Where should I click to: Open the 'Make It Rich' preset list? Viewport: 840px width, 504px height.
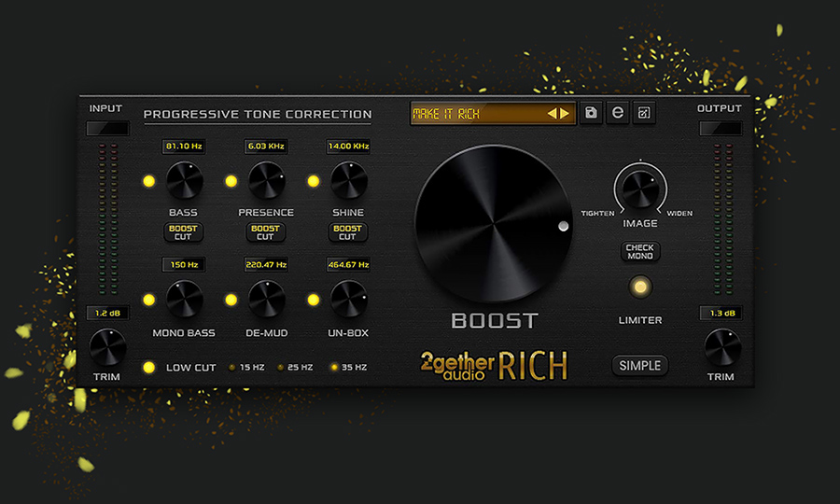(x=476, y=114)
